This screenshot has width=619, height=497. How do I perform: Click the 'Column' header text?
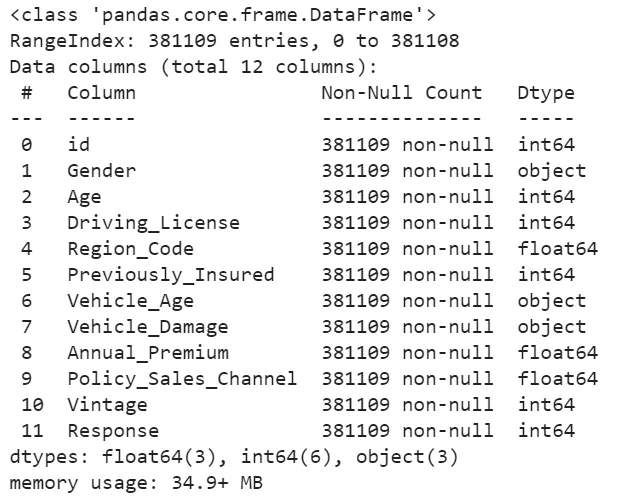click(x=101, y=93)
